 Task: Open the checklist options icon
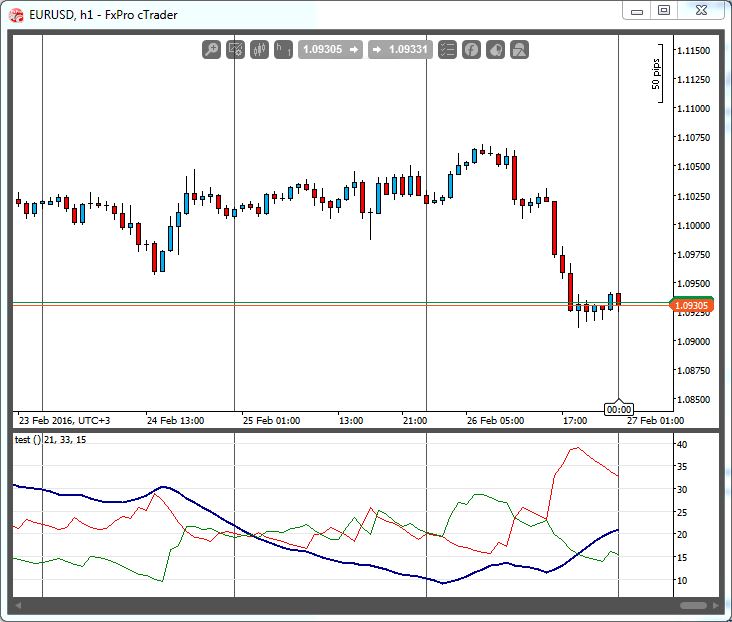(x=447, y=49)
